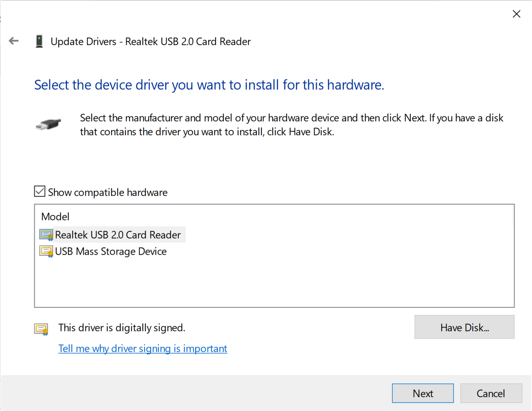Click the USB connector illustration icon
The image size is (532, 411).
(x=48, y=124)
